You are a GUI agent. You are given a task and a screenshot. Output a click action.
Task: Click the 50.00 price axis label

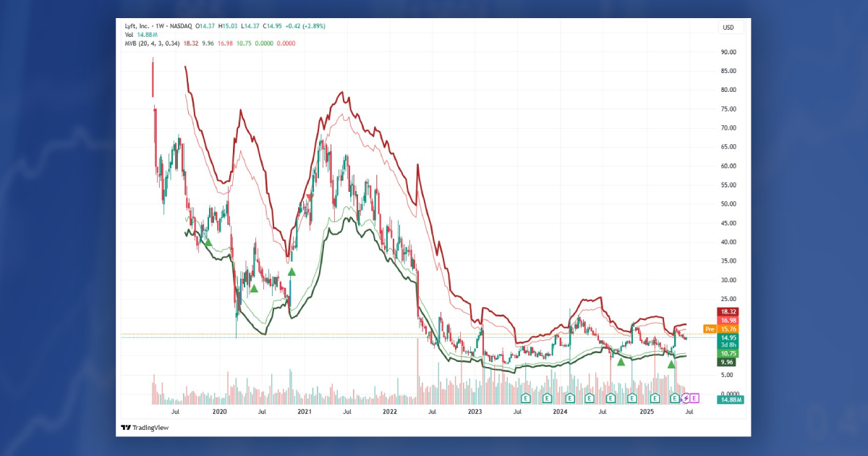(x=728, y=204)
